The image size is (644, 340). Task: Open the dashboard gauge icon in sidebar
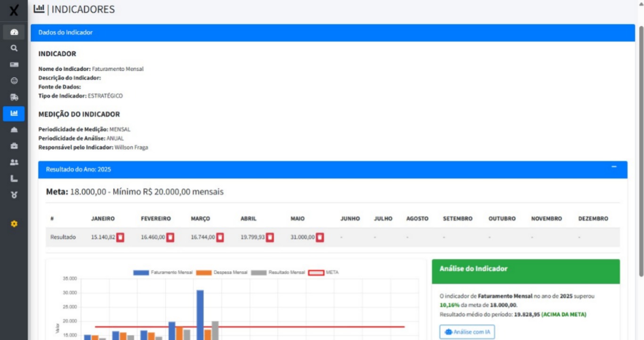pyautogui.click(x=14, y=32)
